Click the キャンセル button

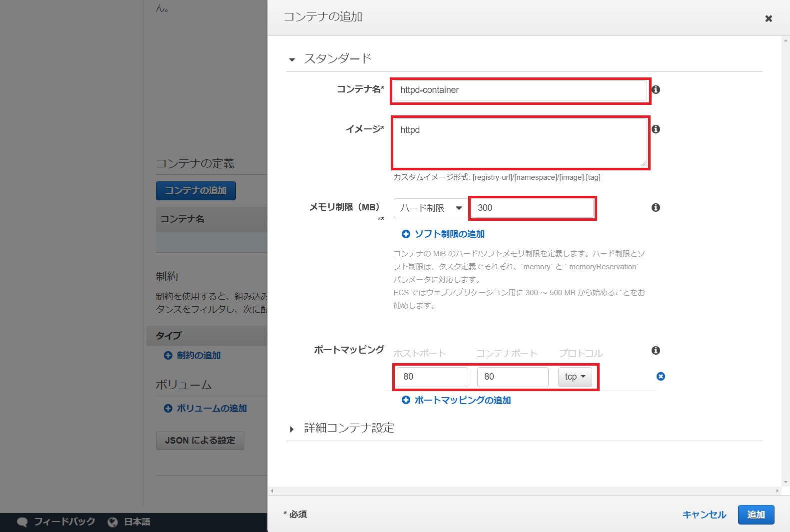point(704,515)
